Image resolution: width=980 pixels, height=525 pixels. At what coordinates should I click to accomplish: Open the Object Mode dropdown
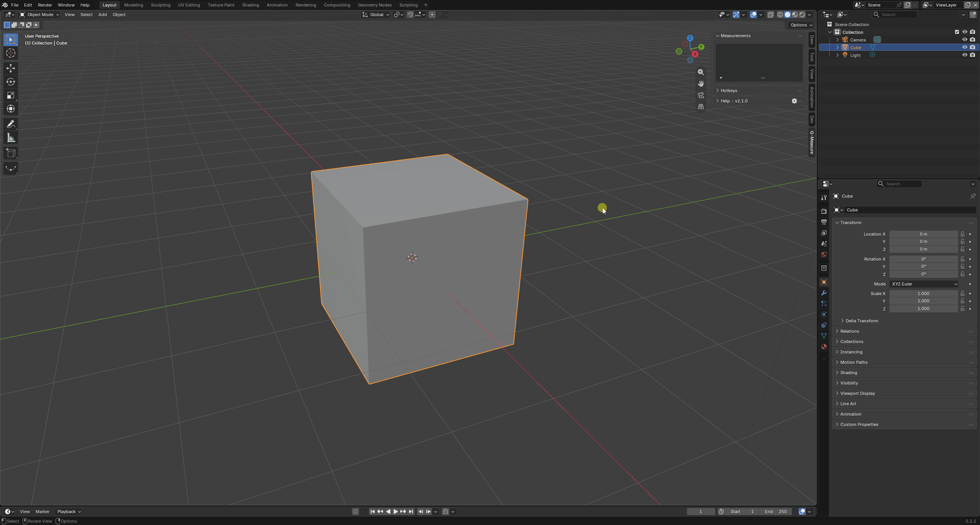coord(39,15)
